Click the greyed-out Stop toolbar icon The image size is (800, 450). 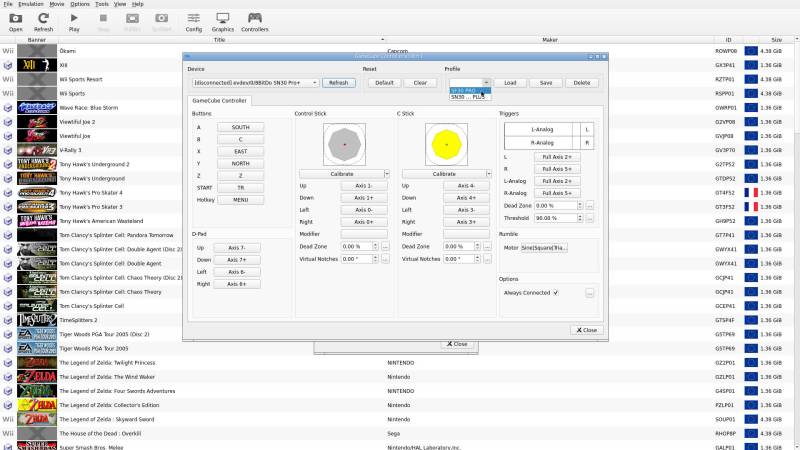(103, 22)
